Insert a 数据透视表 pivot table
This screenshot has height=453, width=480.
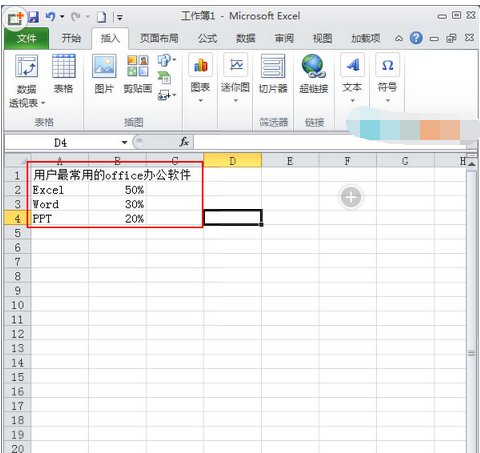tap(26, 81)
